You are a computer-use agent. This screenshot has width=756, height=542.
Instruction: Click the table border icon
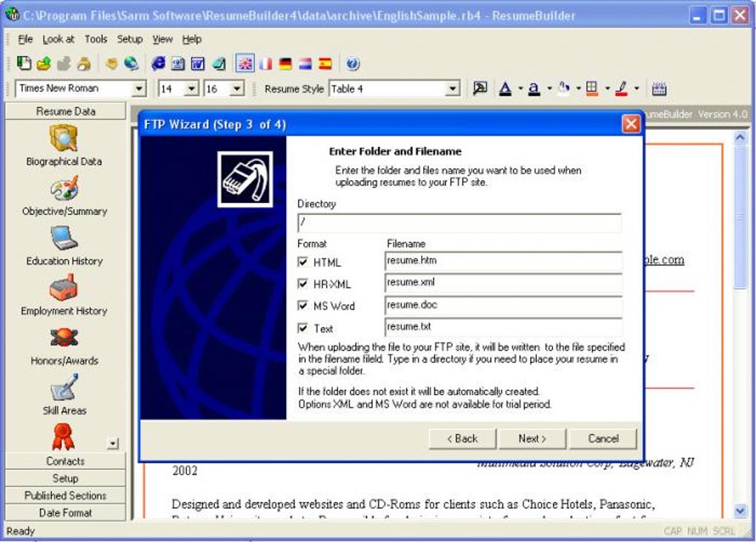[x=592, y=89]
